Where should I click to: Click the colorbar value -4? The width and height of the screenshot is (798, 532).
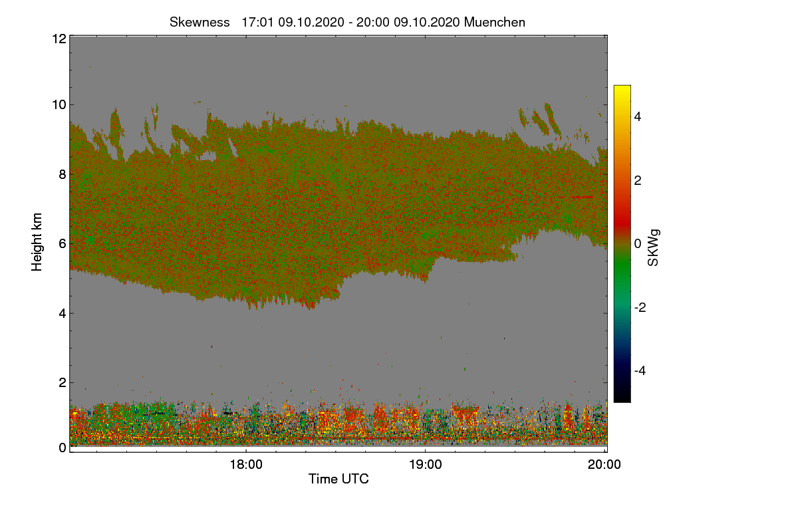click(x=641, y=370)
